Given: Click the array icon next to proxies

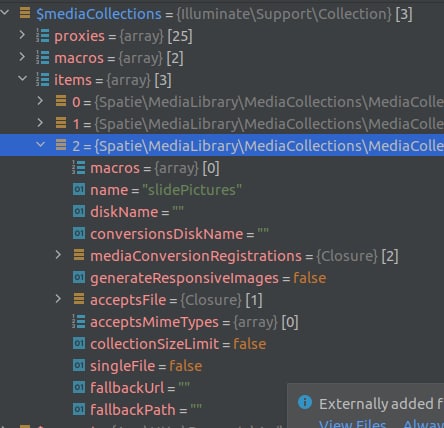Looking at the screenshot, I should coord(43,35).
